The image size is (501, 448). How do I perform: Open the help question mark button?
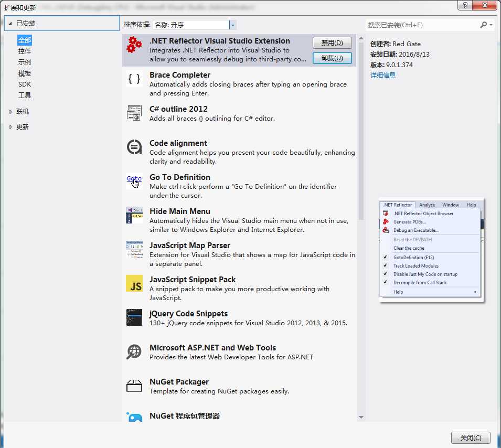pyautogui.click(x=465, y=5)
